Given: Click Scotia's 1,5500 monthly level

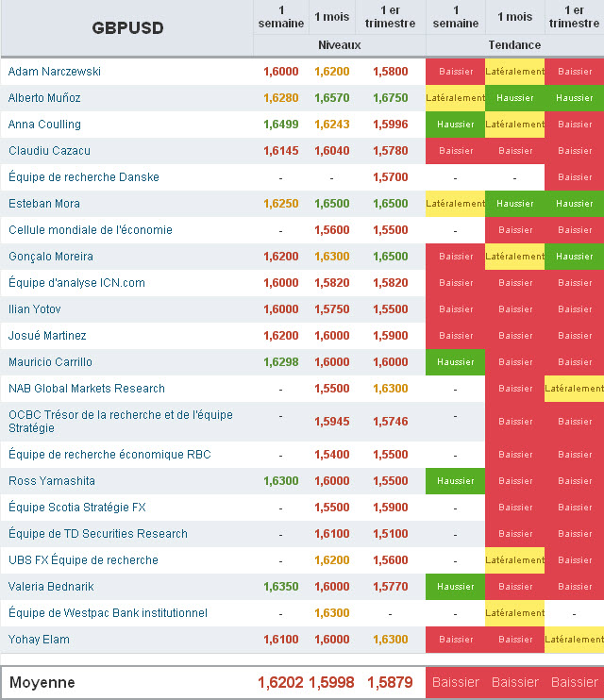Looking at the screenshot, I should [x=332, y=508].
